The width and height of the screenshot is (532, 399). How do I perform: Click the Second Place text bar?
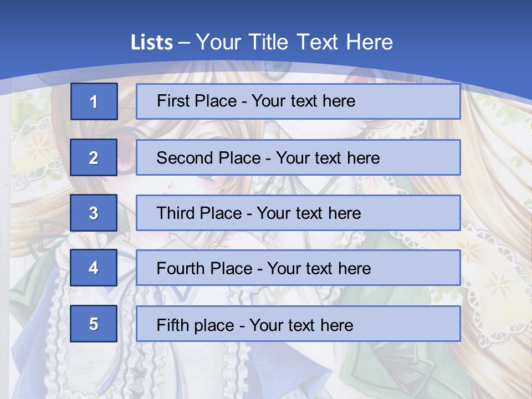(x=298, y=157)
